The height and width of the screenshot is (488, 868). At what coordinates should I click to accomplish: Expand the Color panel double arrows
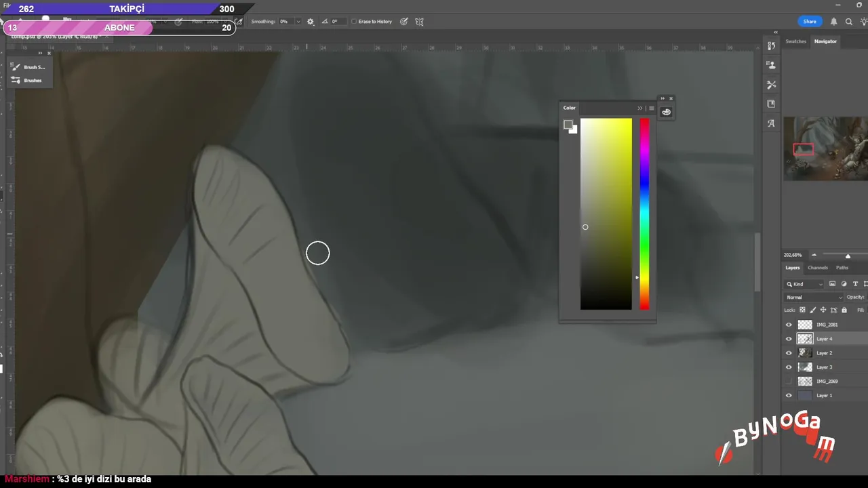(x=639, y=108)
